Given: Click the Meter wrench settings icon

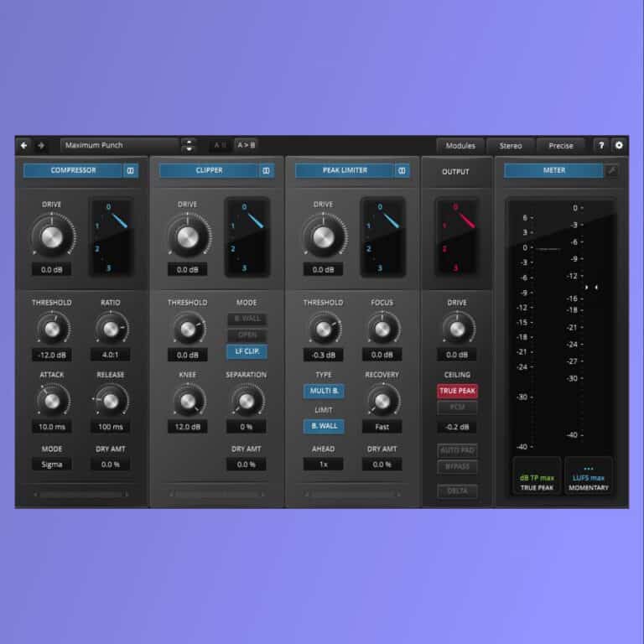Looking at the screenshot, I should tap(611, 170).
